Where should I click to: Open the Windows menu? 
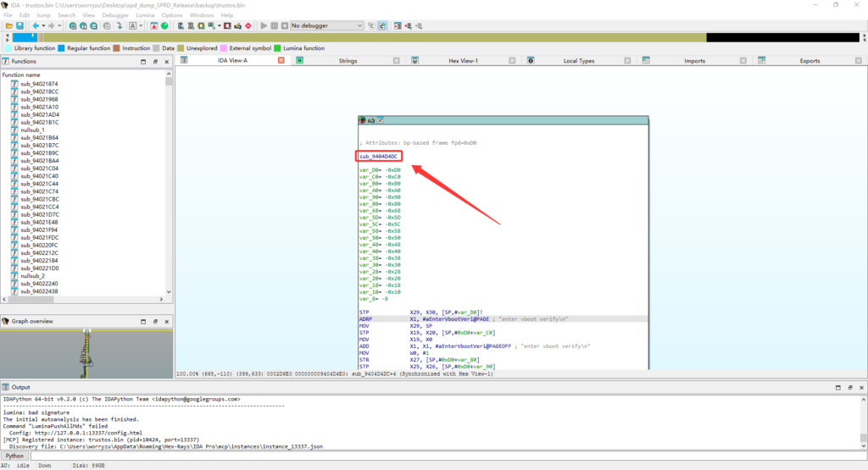[x=202, y=15]
